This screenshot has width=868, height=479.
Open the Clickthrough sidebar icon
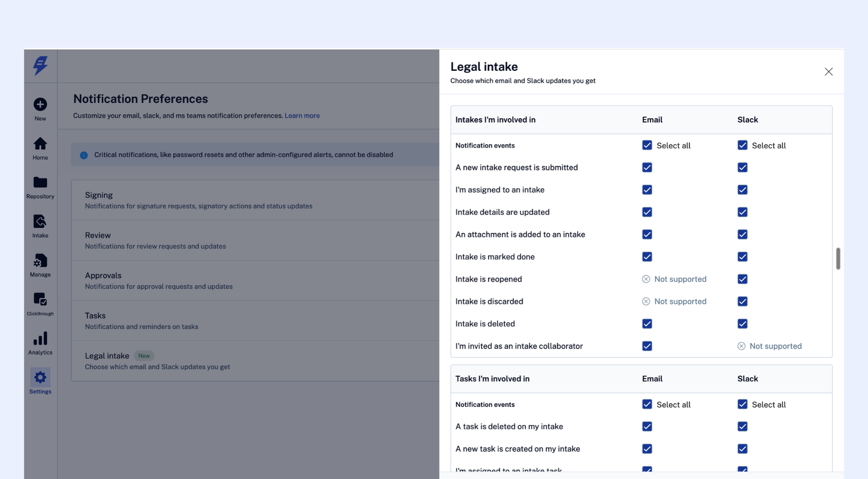click(40, 299)
